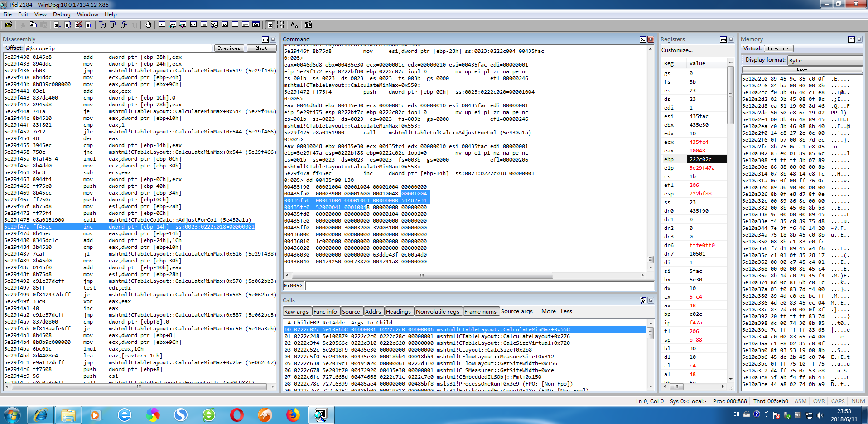Toggle Func info in Calls panel

pos(325,311)
